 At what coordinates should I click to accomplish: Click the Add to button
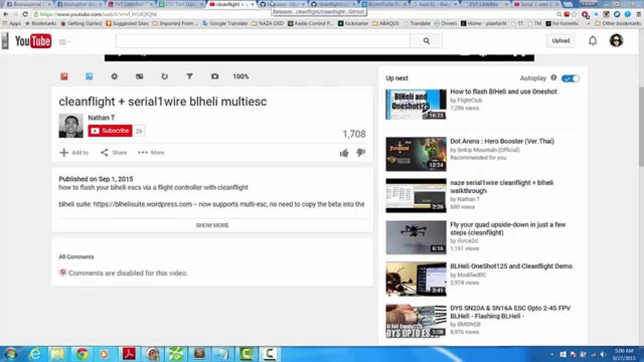pos(74,152)
